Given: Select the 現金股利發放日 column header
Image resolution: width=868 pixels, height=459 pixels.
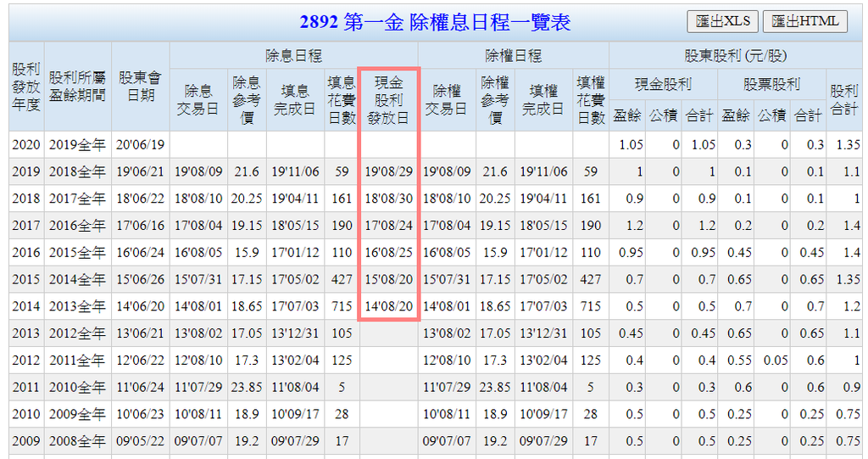Looking at the screenshot, I should tap(388, 100).
